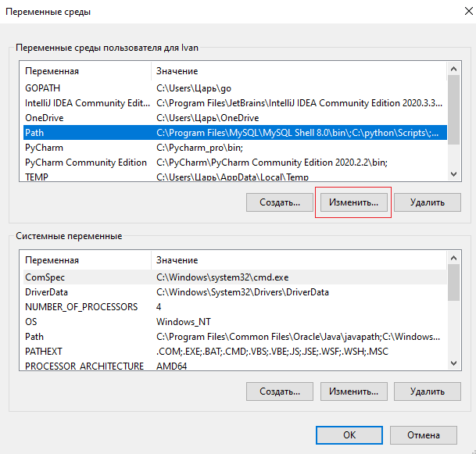Cancel the dialog with Отмена
Image resolution: width=476 pixels, height=454 pixels.
[x=424, y=435]
